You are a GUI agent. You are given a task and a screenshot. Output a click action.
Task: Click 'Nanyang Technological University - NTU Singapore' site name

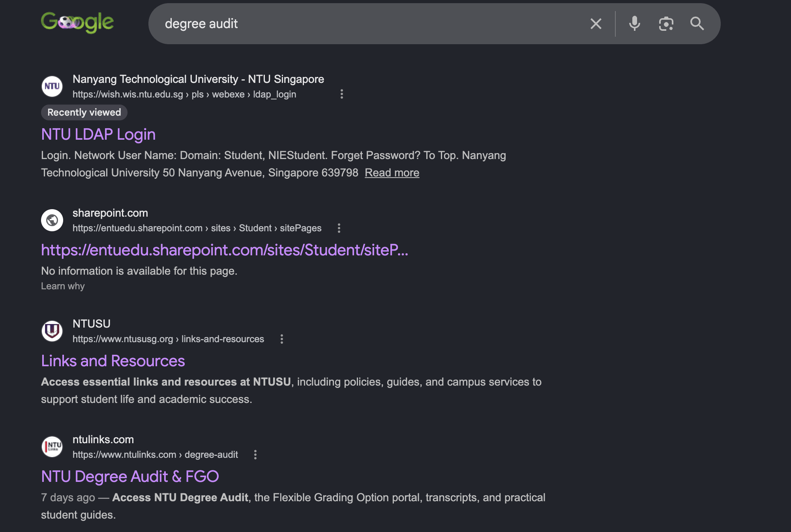pyautogui.click(x=198, y=79)
